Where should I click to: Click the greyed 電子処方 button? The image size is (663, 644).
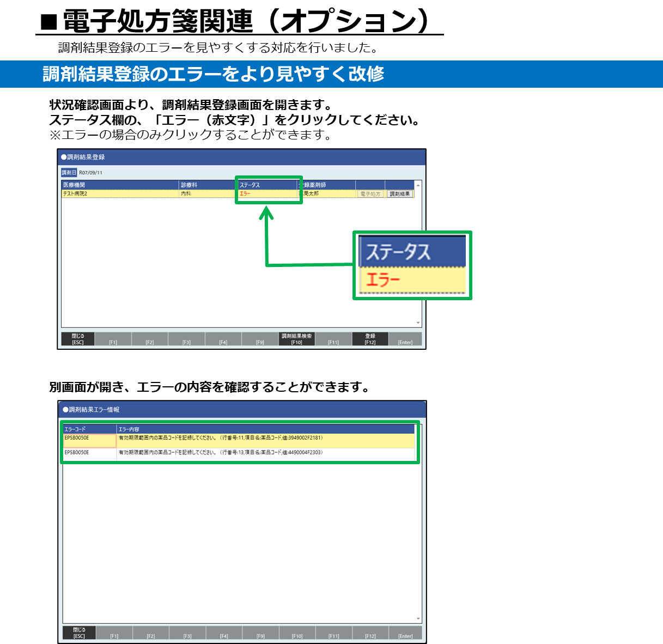coord(370,194)
